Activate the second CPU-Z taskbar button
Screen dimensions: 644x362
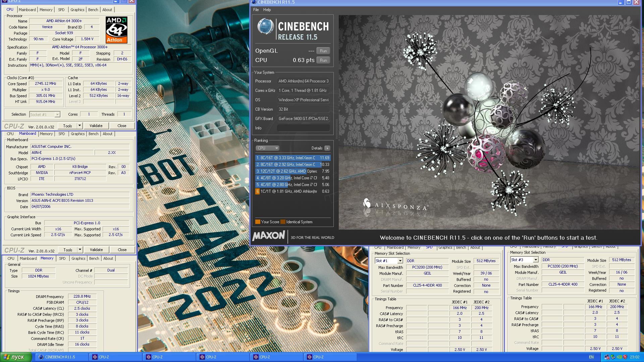tap(169, 357)
